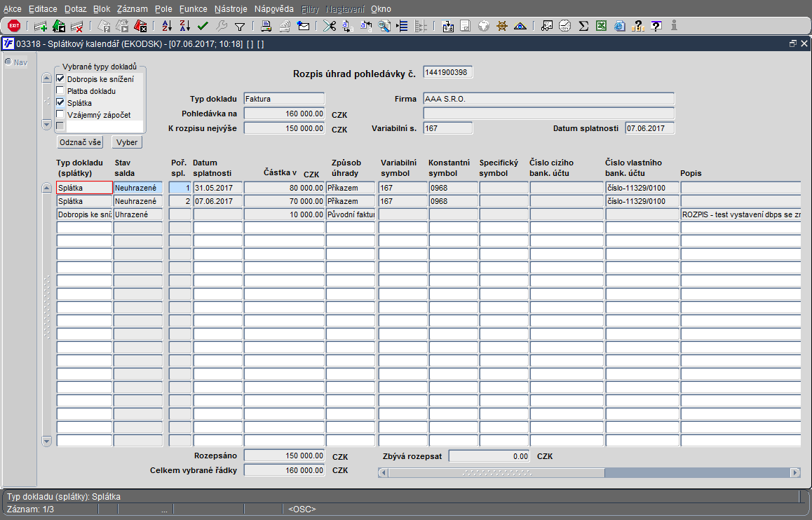
Task: Click the eye pyramid icon
Action: (520, 25)
